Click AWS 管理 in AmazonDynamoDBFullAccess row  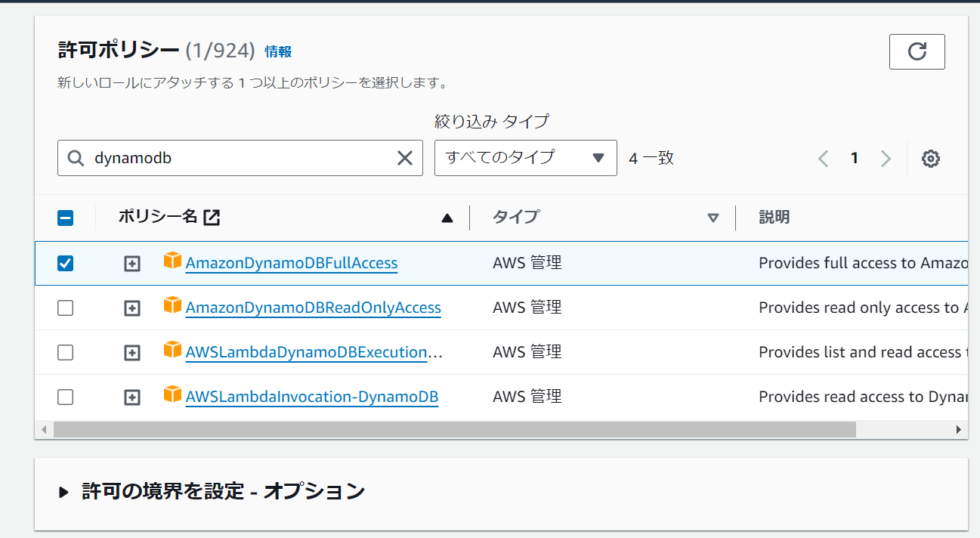[527, 263]
